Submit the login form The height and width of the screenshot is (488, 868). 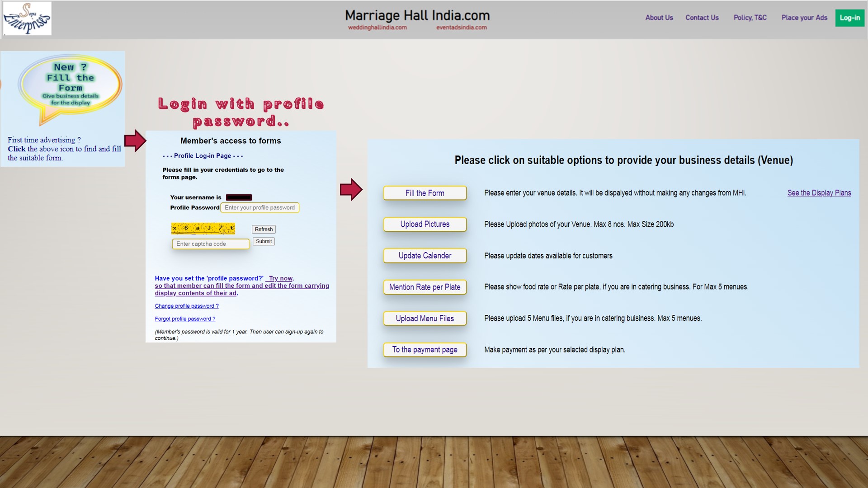pyautogui.click(x=264, y=241)
